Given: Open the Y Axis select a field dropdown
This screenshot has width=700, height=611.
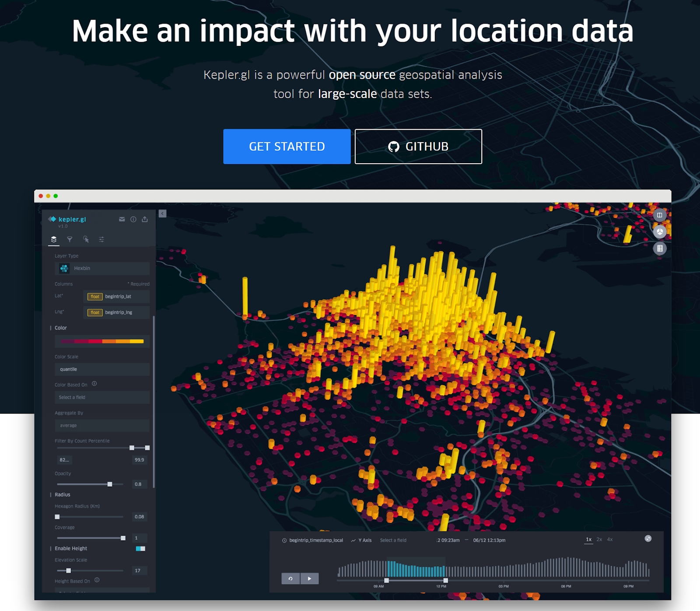Looking at the screenshot, I should [x=393, y=541].
